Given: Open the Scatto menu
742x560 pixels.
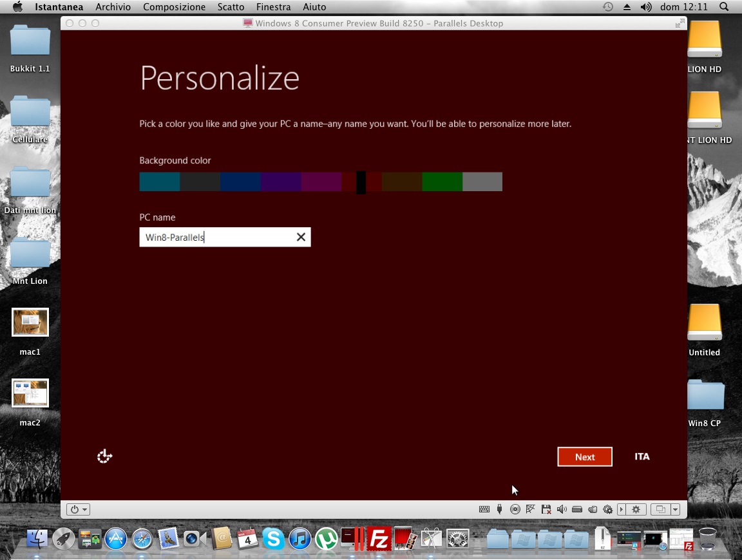Looking at the screenshot, I should (x=231, y=6).
